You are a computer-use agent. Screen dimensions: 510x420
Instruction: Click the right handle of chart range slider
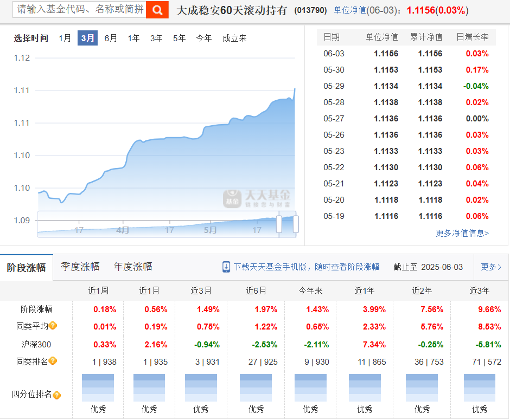click(x=296, y=224)
